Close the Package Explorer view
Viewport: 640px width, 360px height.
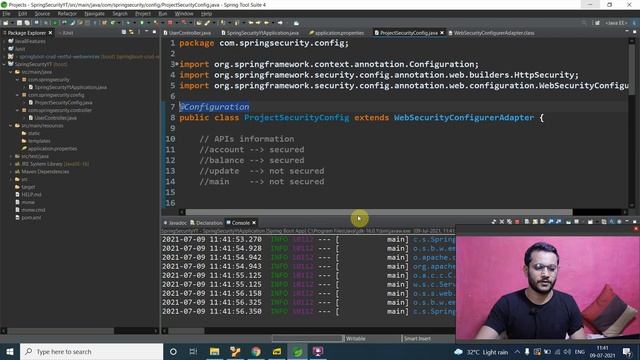point(51,33)
